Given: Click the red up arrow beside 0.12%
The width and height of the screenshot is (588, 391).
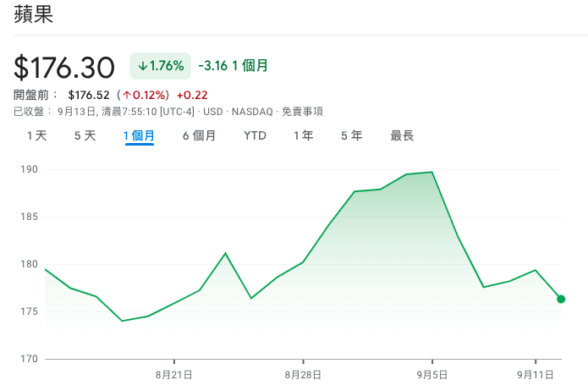Looking at the screenshot, I should point(127,96).
